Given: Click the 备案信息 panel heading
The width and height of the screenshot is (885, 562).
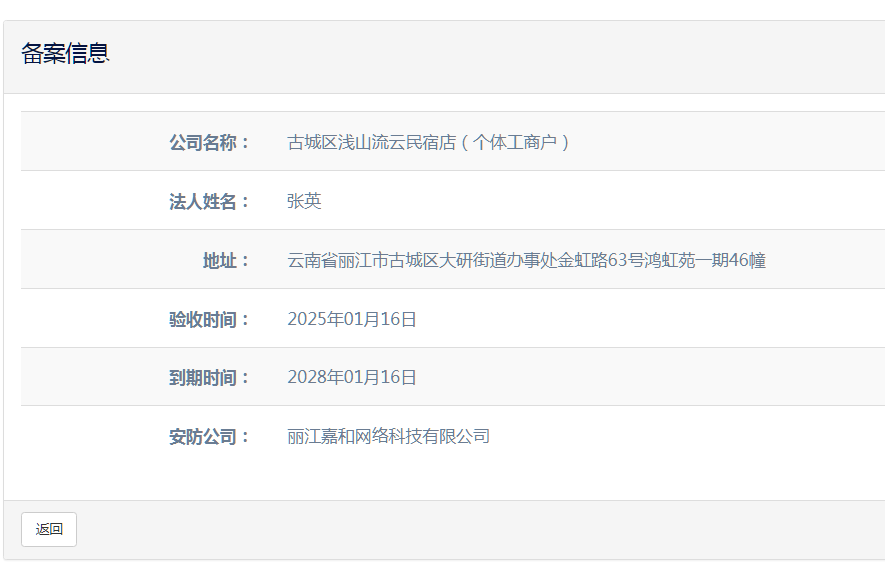Looking at the screenshot, I should 65,54.
